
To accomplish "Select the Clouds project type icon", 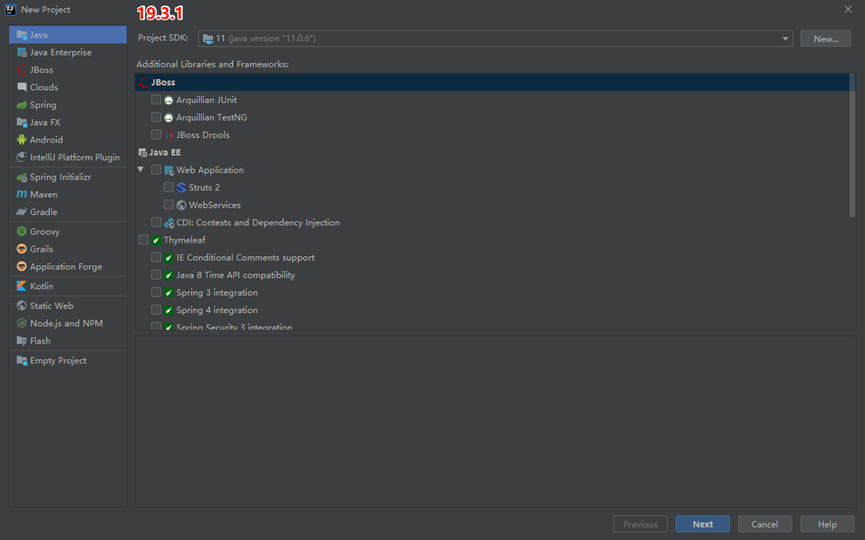I will [22, 87].
